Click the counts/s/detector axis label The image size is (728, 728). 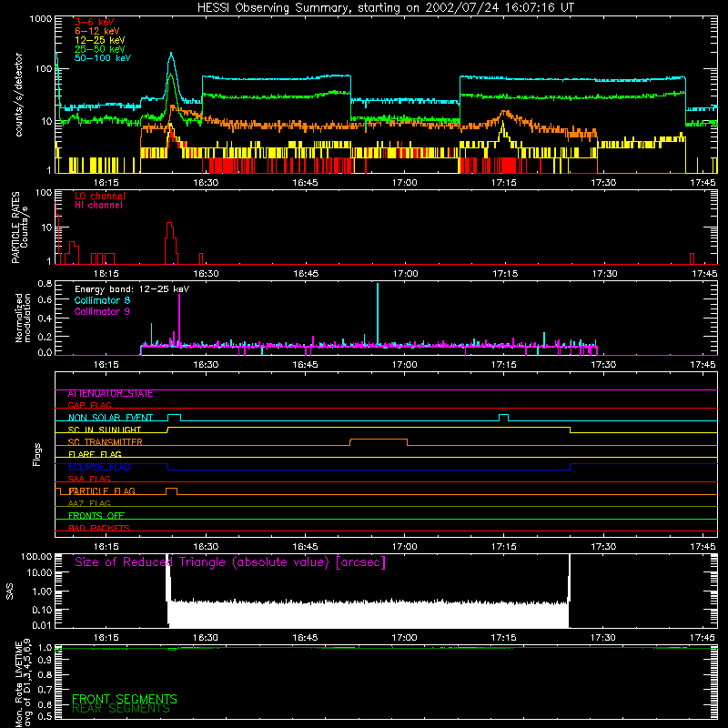point(18,95)
